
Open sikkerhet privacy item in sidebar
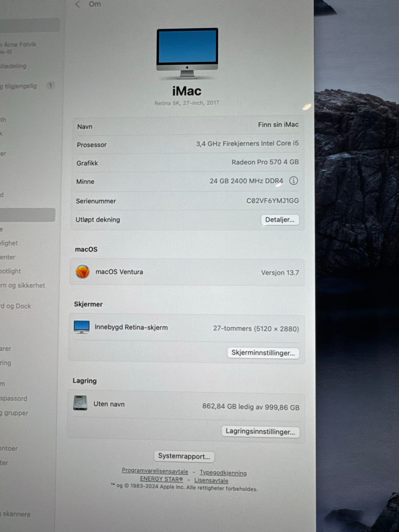click(x=22, y=285)
